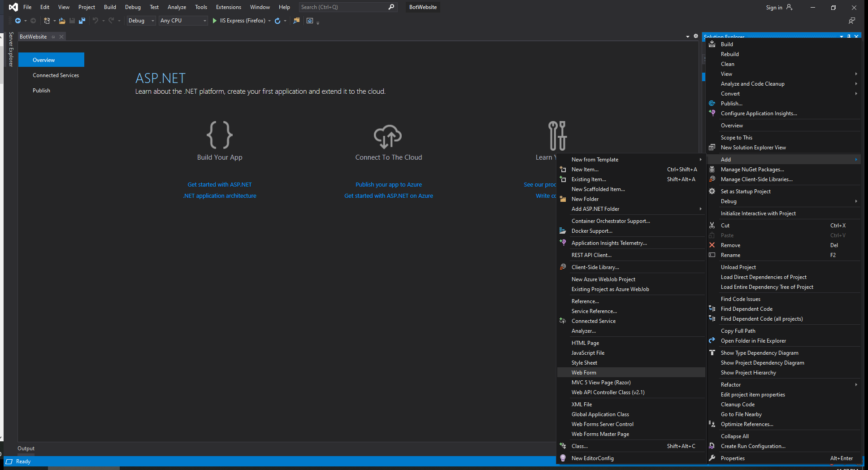Toggle auto-hide pin on Solution Explorer
Image resolution: width=868 pixels, height=470 pixels.
[849, 37]
